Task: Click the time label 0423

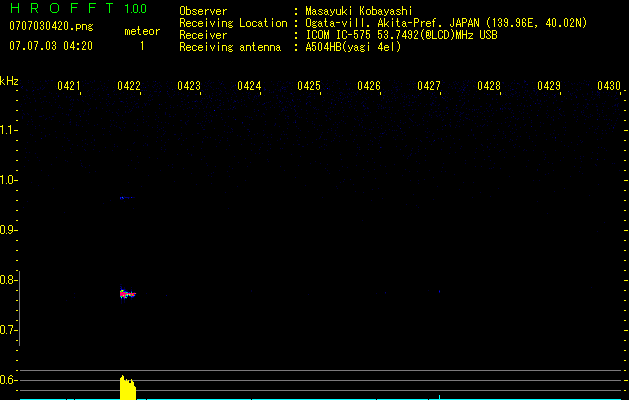Action: (x=189, y=85)
